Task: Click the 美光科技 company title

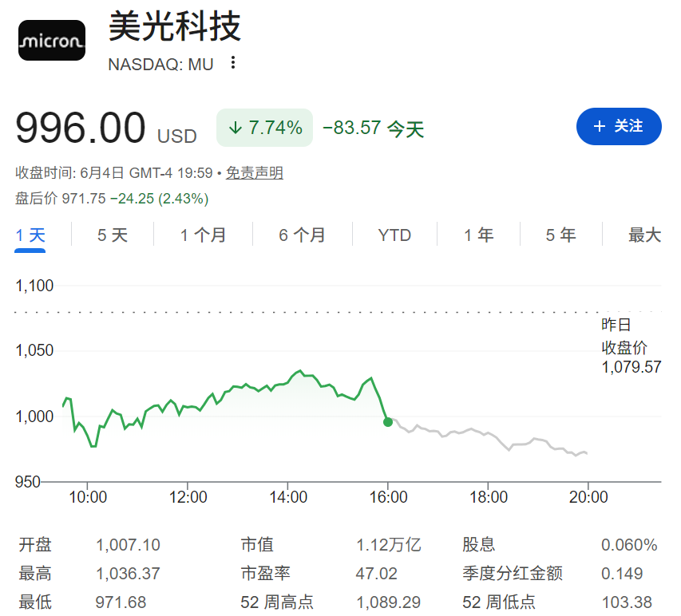Action: pos(175,26)
